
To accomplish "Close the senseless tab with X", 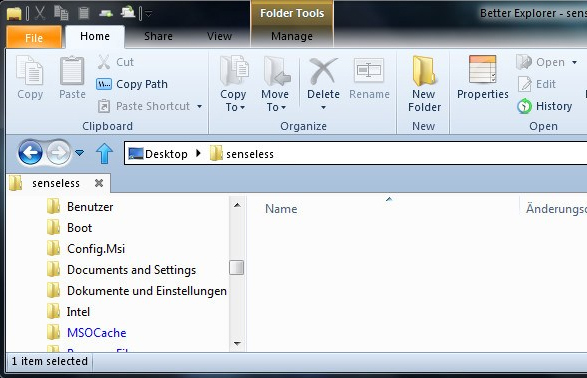I will (99, 183).
